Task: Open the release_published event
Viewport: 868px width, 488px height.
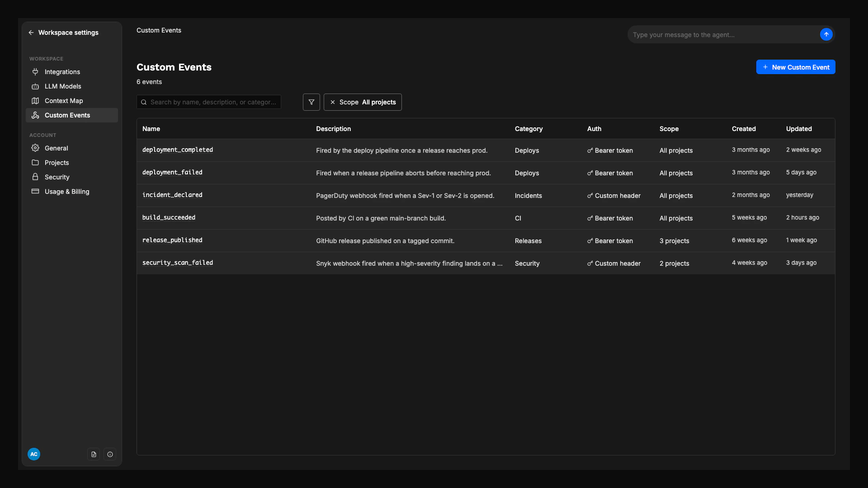Action: pos(172,240)
